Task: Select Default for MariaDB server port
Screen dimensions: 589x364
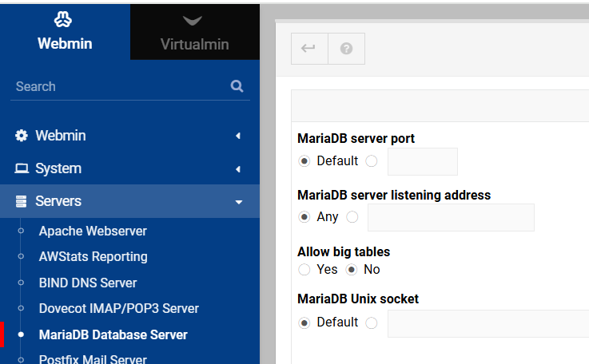Action: 304,161
